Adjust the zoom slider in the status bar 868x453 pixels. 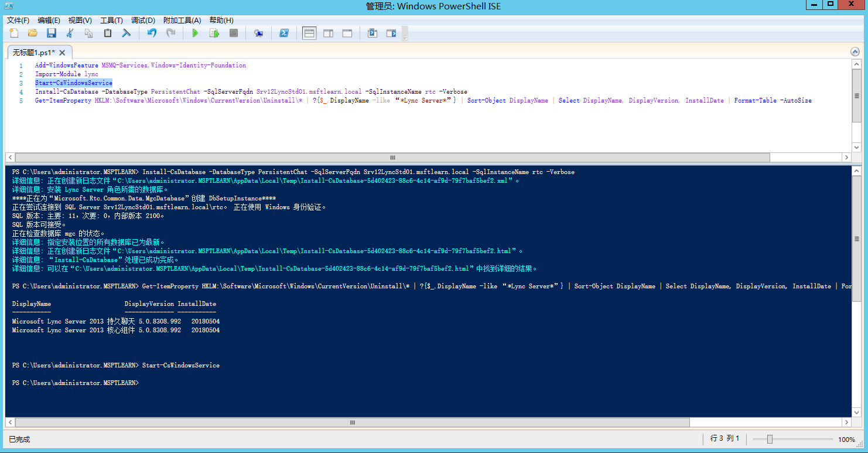click(770, 439)
